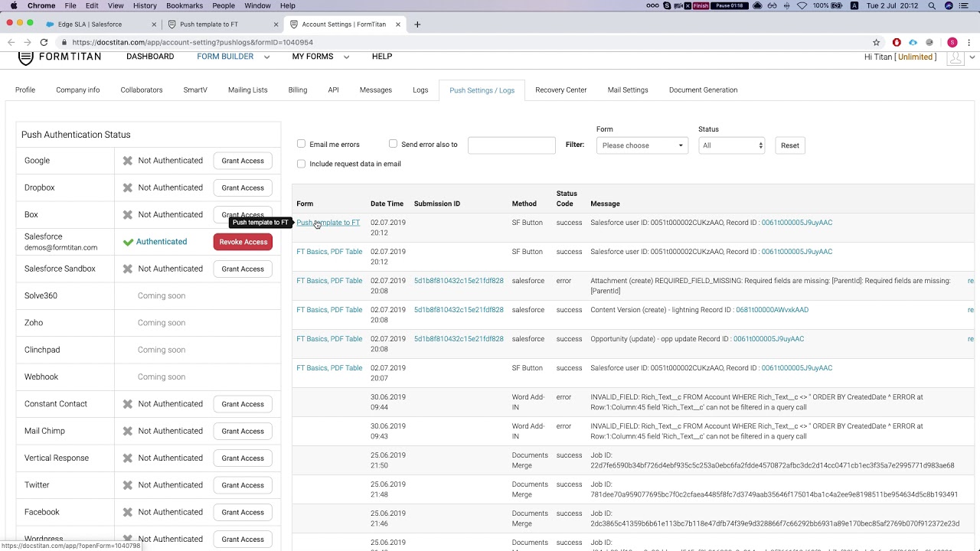
Task: Open the Status filter dropdown
Action: click(731, 145)
